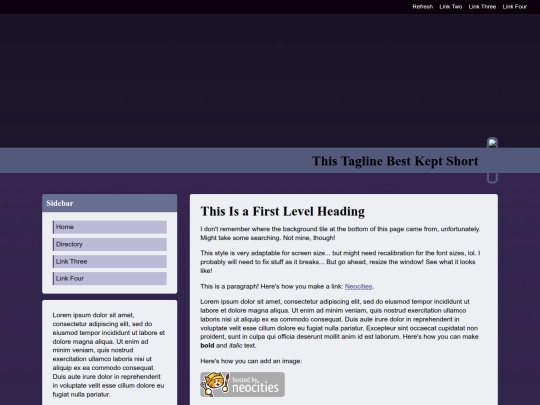Click the broken image icon above the tagline
This screenshot has height=405, width=540.
(x=492, y=143)
